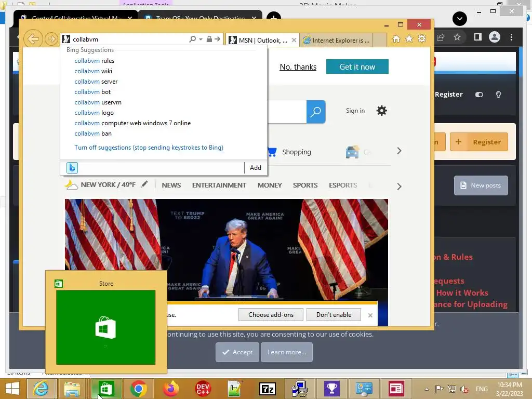532x399 pixels.
Task: Click the 'New posts' button in Chrome
Action: tap(481, 185)
